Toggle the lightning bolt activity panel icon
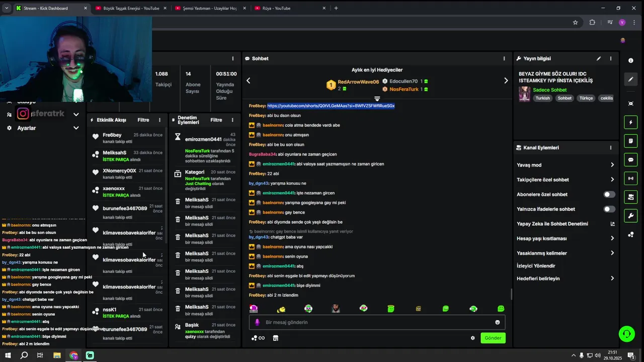This screenshot has height=362, width=644. [x=630, y=122]
